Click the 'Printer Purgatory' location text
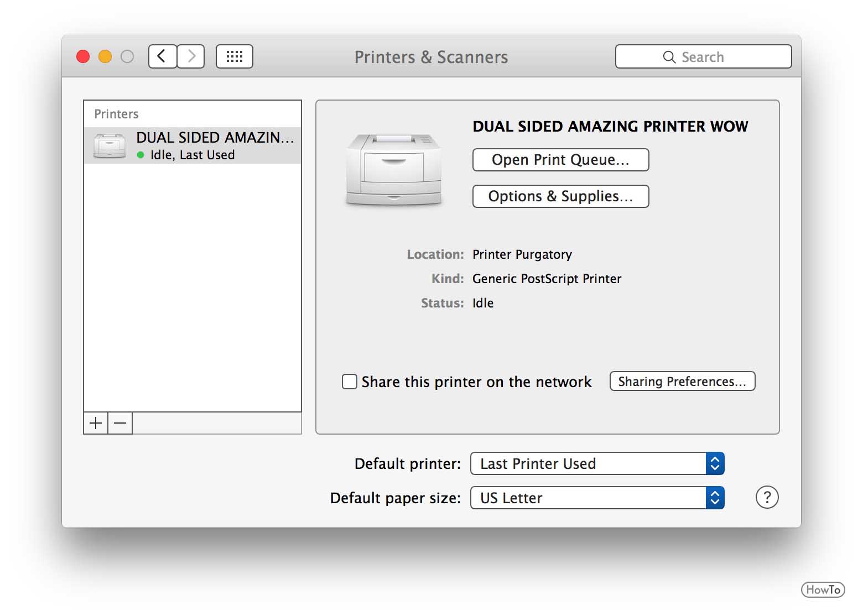This screenshot has height=616, width=863. pyautogui.click(x=522, y=254)
